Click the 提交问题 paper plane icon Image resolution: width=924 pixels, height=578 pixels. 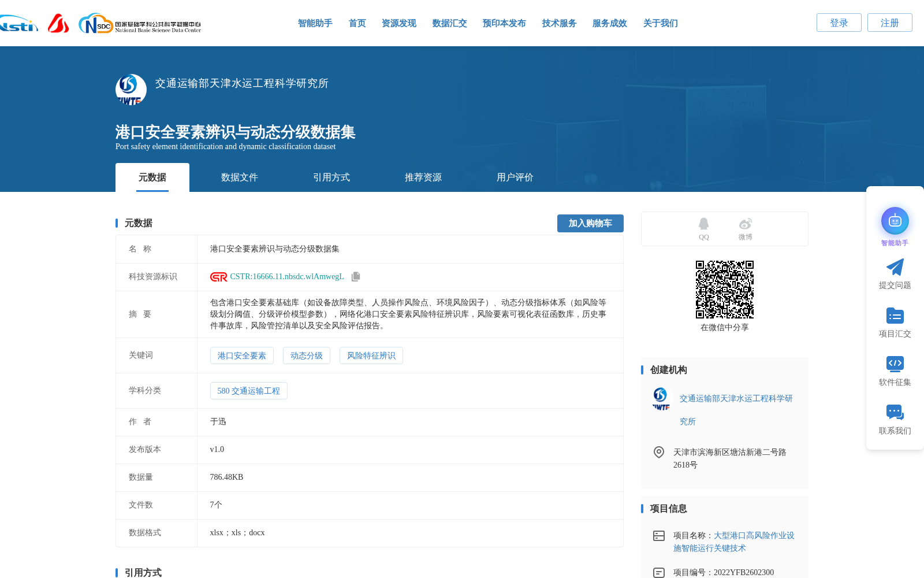click(895, 267)
